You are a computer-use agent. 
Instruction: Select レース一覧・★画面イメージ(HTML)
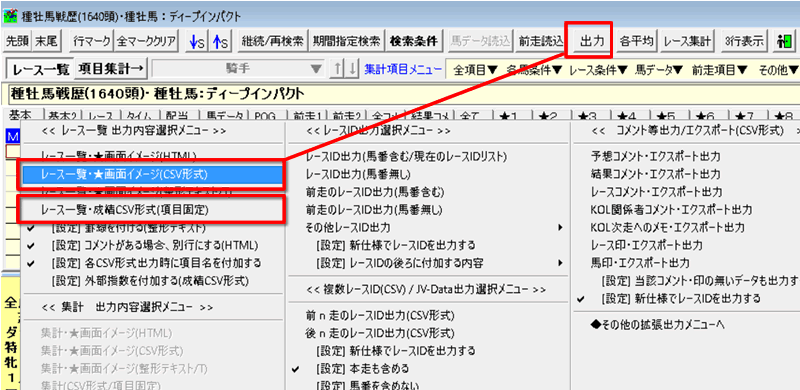(118, 155)
